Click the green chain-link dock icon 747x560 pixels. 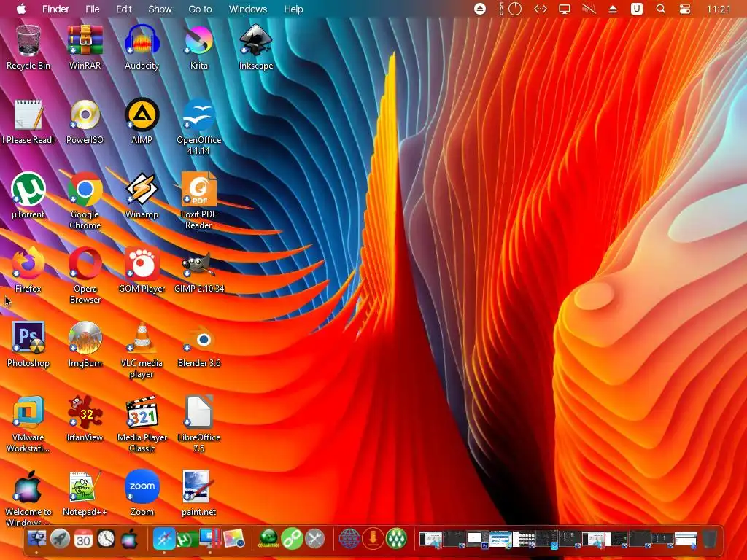[292, 539]
